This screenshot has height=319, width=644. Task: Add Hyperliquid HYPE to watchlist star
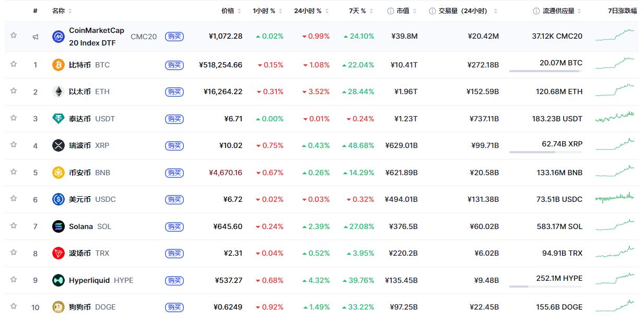point(14,279)
